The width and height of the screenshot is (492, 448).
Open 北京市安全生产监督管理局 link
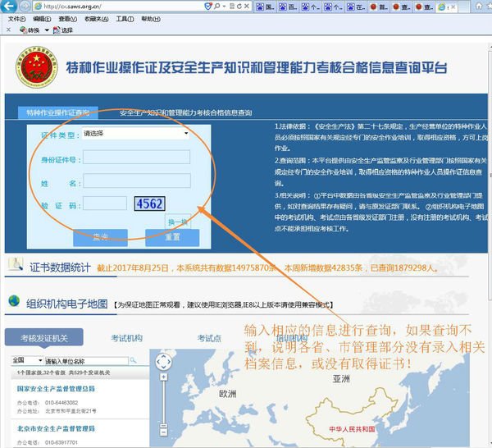point(56,428)
